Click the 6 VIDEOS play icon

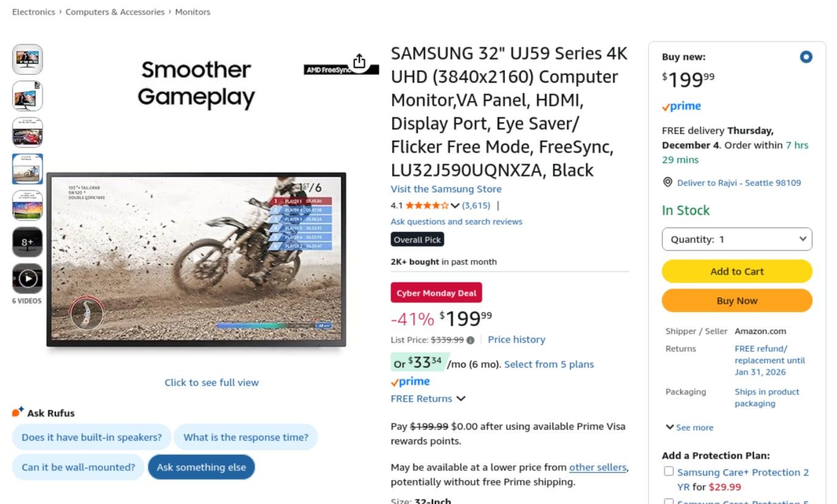(27, 278)
